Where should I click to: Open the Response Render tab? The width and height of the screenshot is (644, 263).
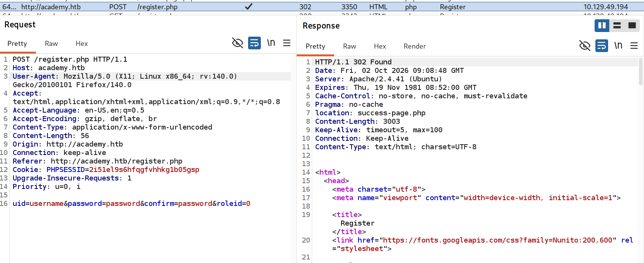pos(415,46)
